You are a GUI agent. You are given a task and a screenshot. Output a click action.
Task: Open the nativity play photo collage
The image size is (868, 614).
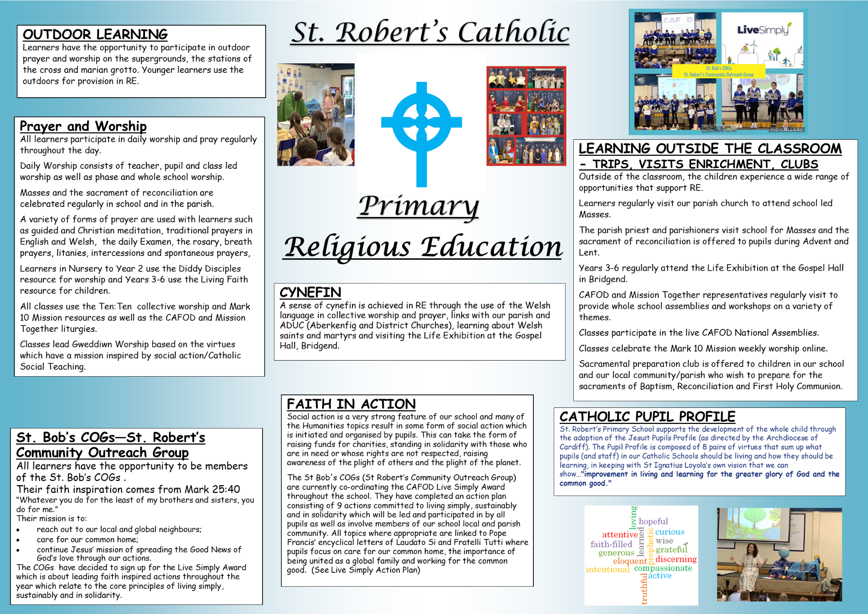tap(526, 115)
